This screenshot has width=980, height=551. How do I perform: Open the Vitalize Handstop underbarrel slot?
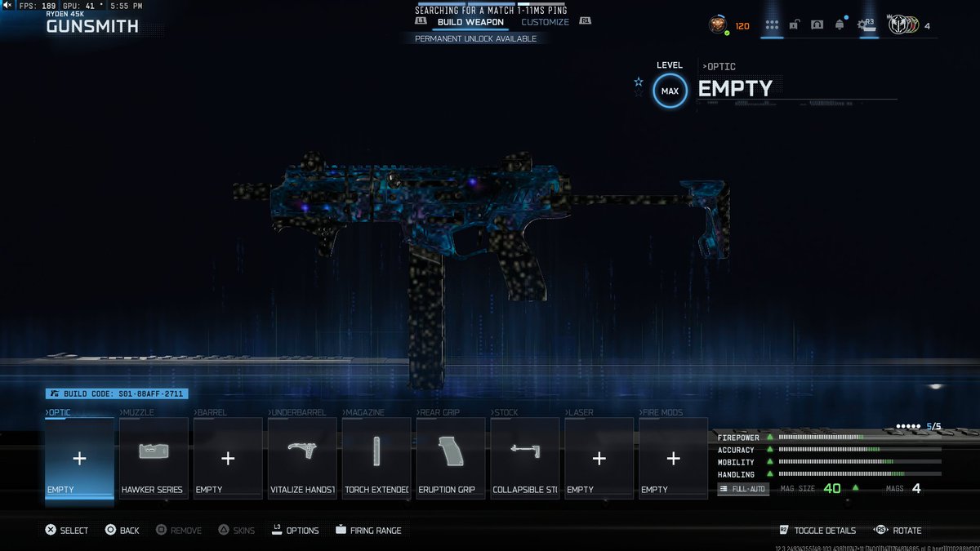coord(302,458)
